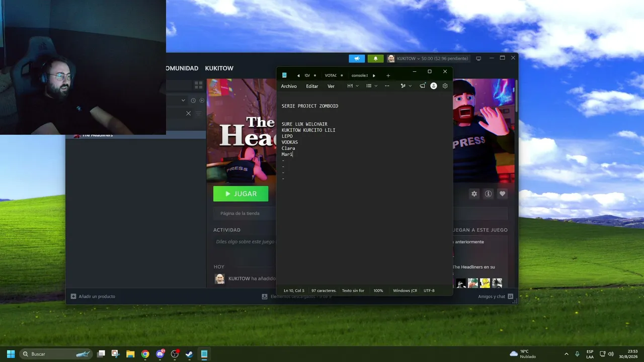
Task: Click the line SERIE PROJECT ZOMBOID in Notepad
Action: 310,106
